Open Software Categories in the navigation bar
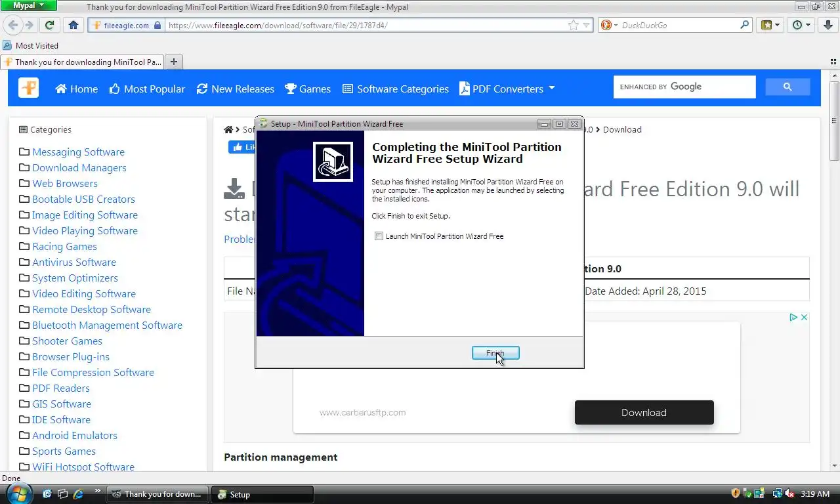The image size is (840, 504). 396,89
